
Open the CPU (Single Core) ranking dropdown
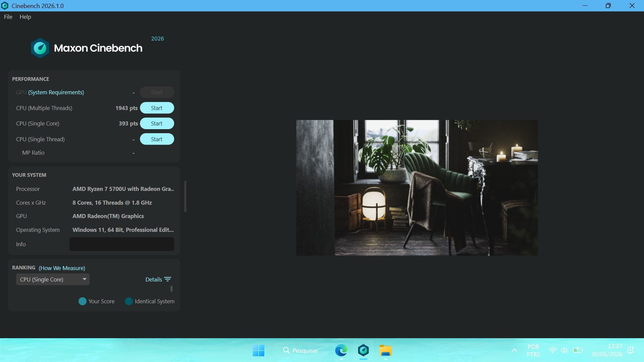pyautogui.click(x=53, y=279)
